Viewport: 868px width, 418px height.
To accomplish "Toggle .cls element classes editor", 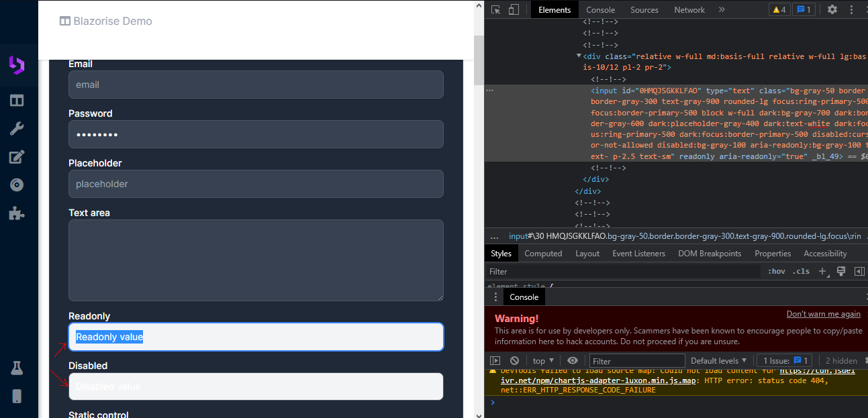I will click(800, 271).
